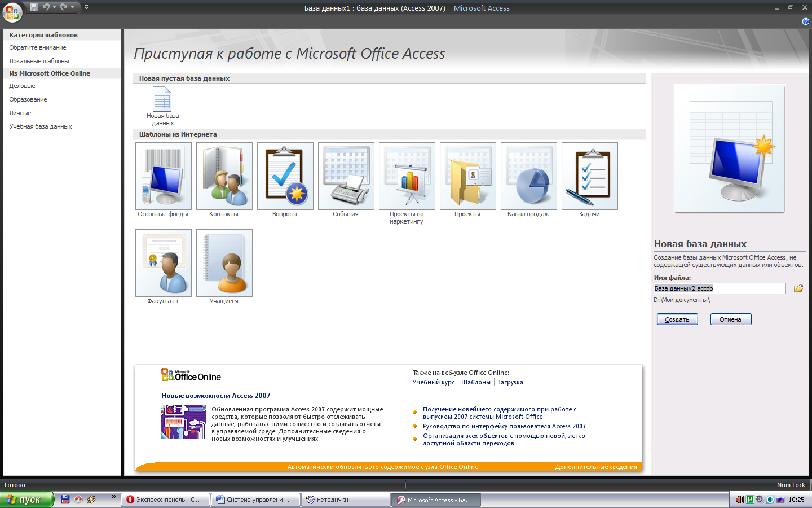Click Автоматически обновлять это содержимое link
The image size is (812, 508).
[383, 467]
